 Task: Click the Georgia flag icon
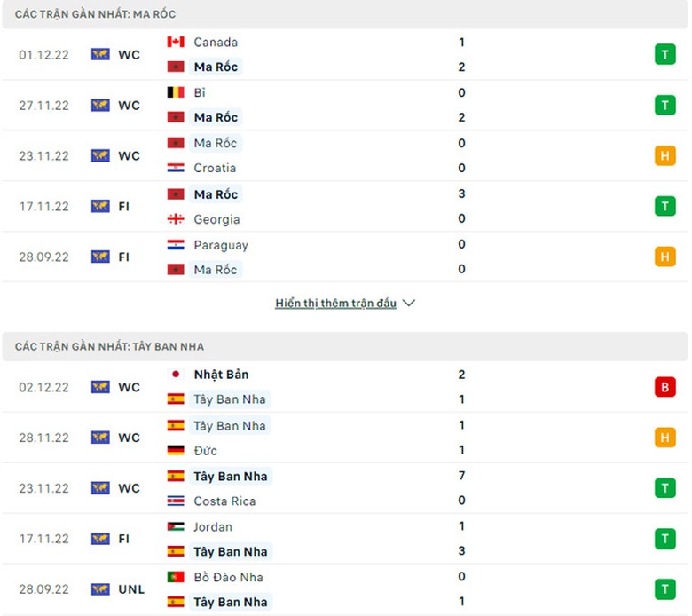[176, 219]
